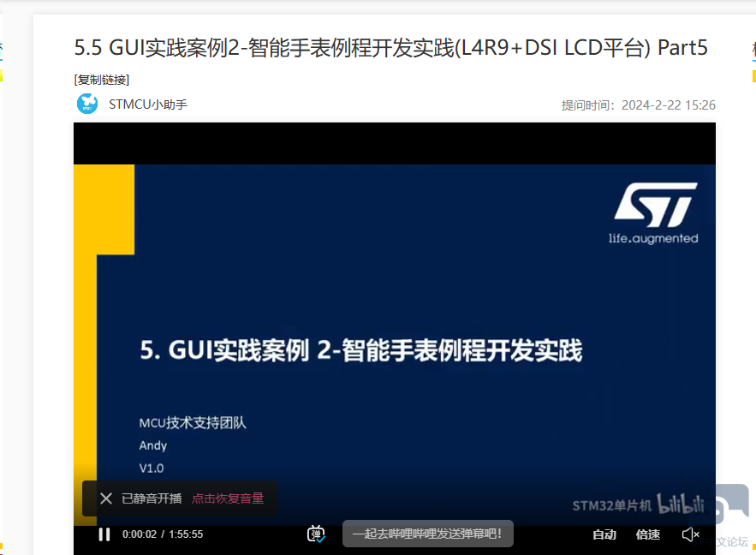This screenshot has height=555, width=756.
Task: Pause the video playback
Action: [x=104, y=534]
